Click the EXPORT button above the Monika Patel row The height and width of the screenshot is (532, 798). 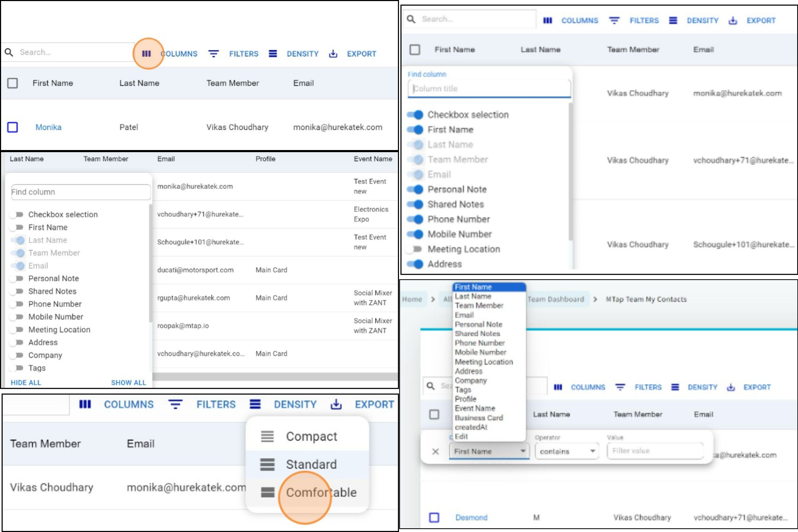[x=352, y=54]
